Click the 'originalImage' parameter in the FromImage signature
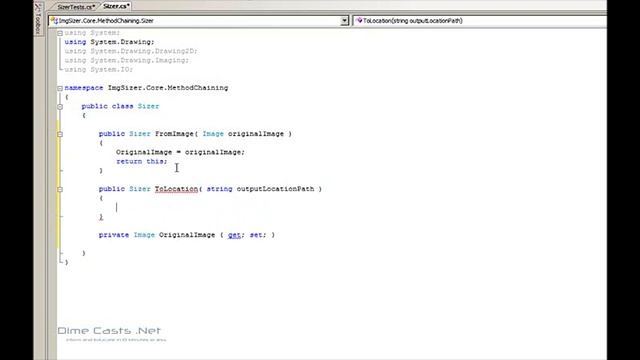 (256, 133)
